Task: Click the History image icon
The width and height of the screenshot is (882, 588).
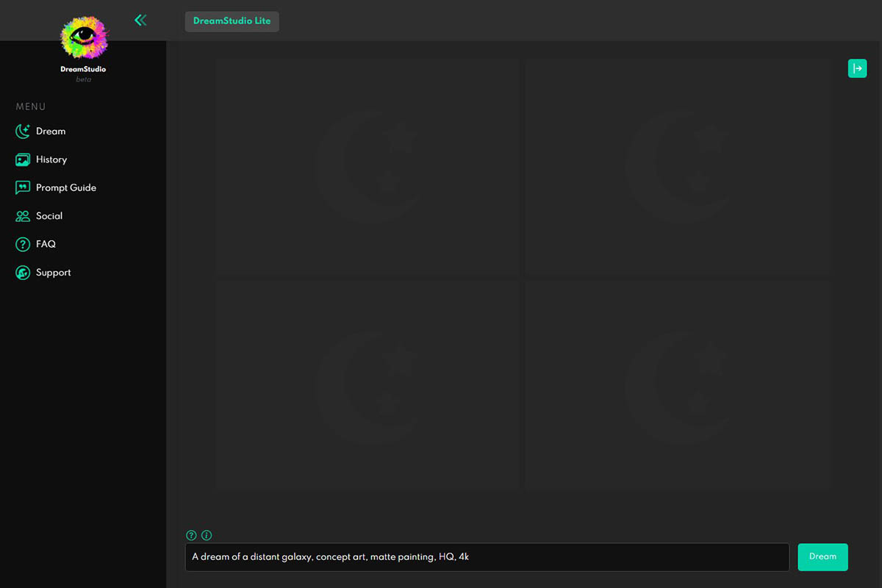Action: 23,159
